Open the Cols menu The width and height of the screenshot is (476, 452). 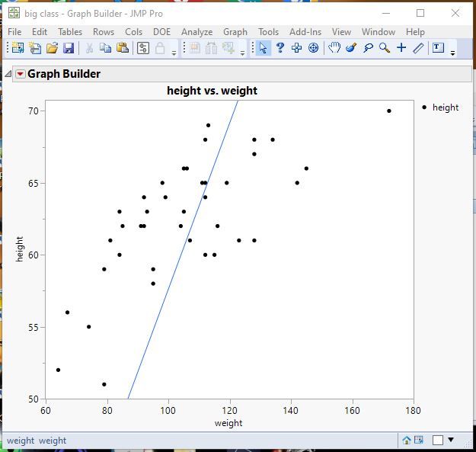coord(133,32)
